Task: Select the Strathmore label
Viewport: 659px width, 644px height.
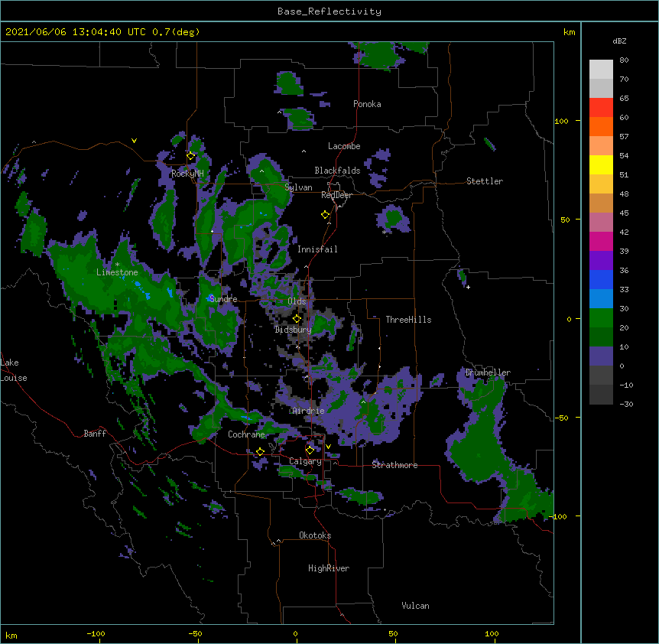Action: (394, 465)
